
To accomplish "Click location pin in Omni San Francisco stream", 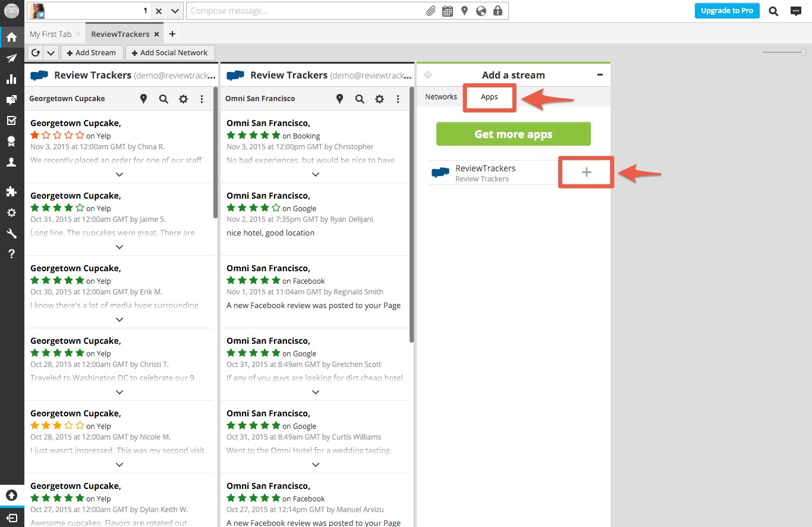I will pos(339,99).
